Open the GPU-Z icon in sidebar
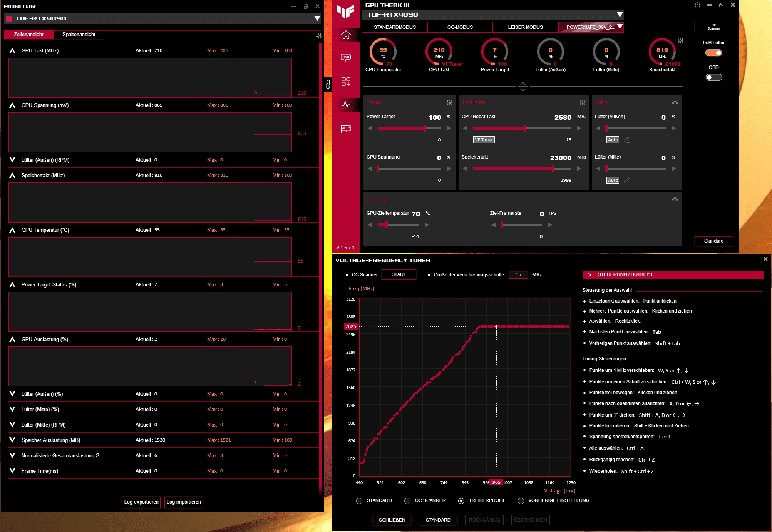The width and height of the screenshot is (772, 532). click(346, 129)
